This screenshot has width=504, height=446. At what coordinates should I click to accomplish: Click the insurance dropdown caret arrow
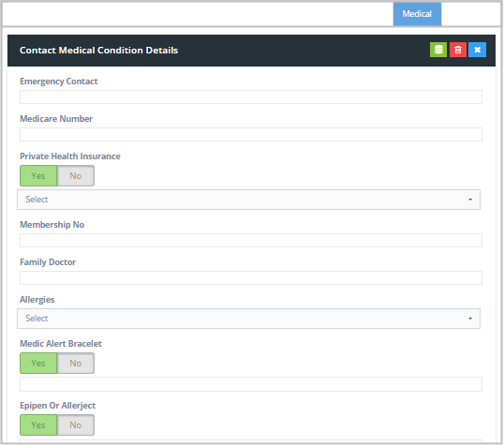pyautogui.click(x=470, y=200)
